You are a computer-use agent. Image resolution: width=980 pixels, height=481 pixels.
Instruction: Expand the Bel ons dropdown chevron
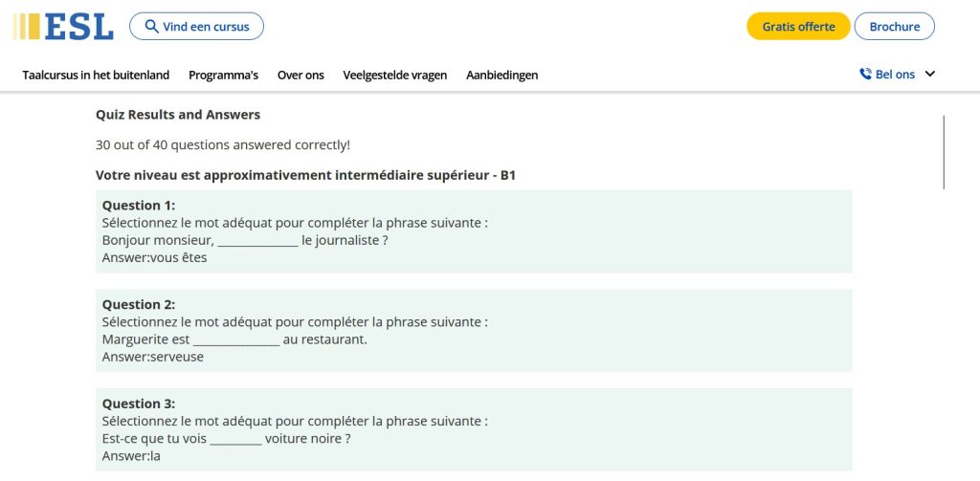tap(929, 75)
